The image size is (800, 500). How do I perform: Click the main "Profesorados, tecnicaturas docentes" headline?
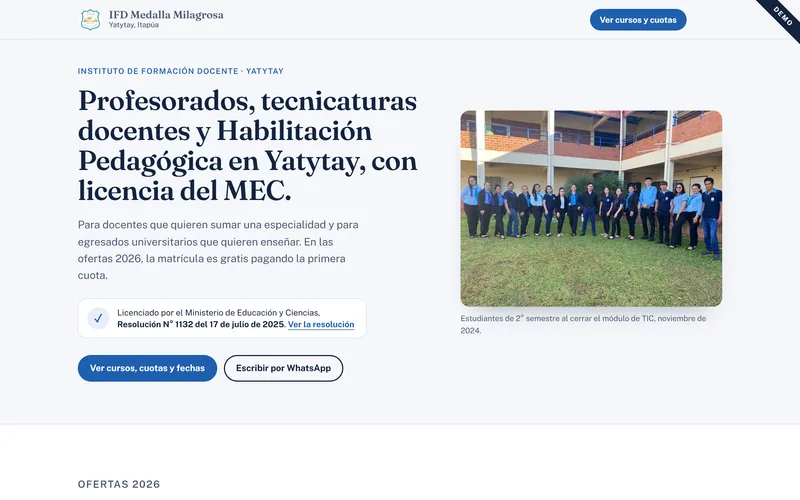click(x=247, y=145)
